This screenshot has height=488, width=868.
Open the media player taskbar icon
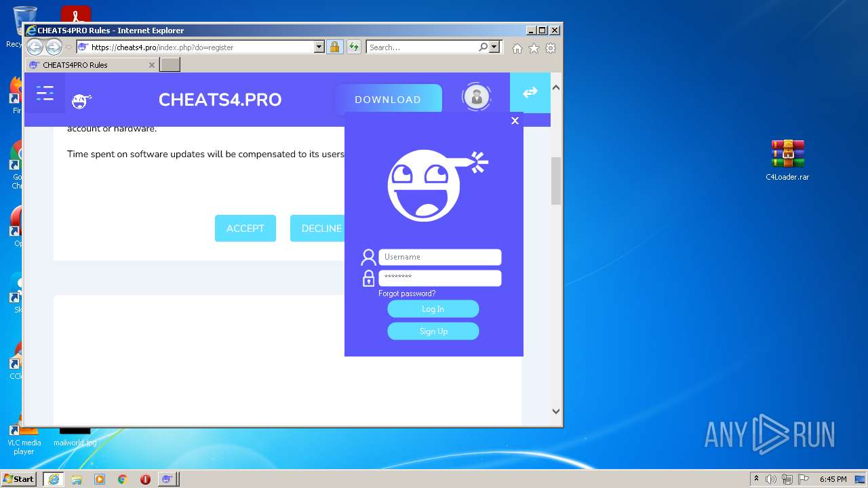100,479
